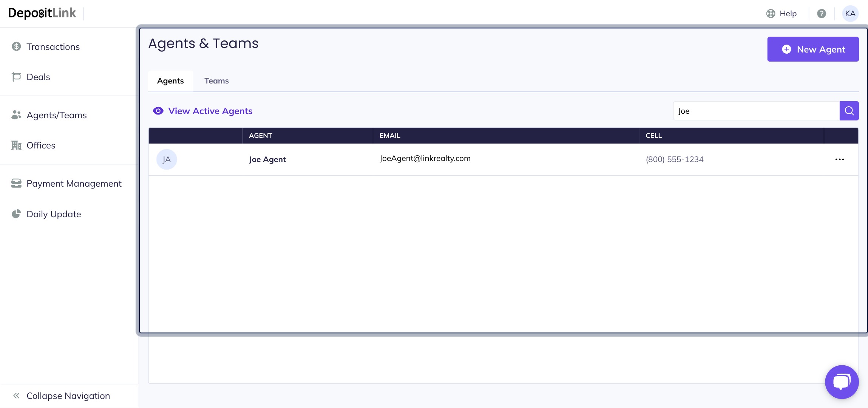Switch to the Teams tab
The image size is (868, 408).
click(x=216, y=81)
